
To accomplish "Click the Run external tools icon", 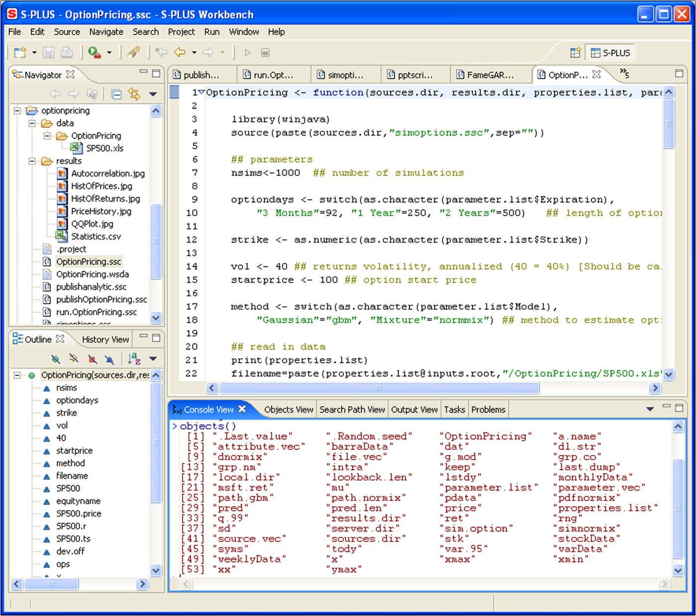I will (x=95, y=52).
